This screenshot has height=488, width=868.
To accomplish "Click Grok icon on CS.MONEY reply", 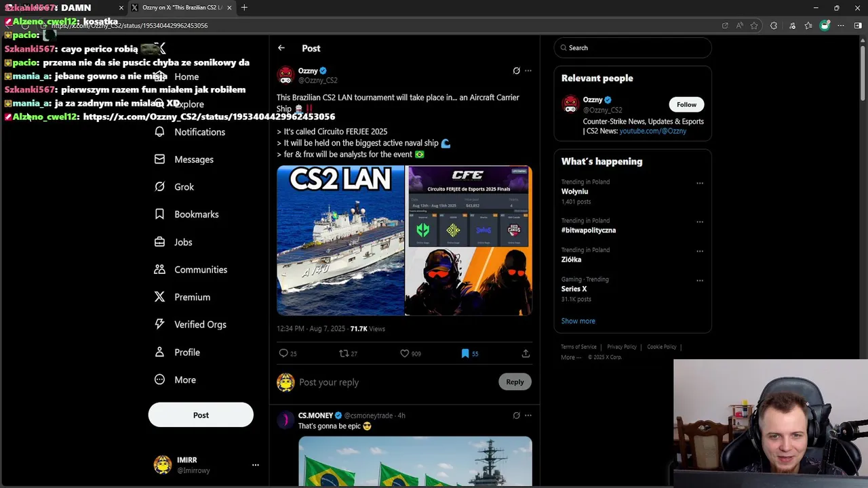I will click(x=516, y=415).
